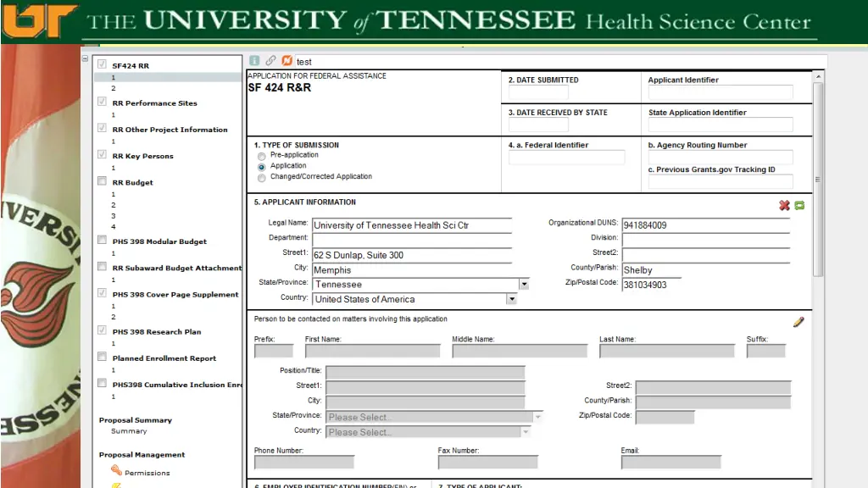Open contact person Country dropdown
868x488 pixels.
526,432
